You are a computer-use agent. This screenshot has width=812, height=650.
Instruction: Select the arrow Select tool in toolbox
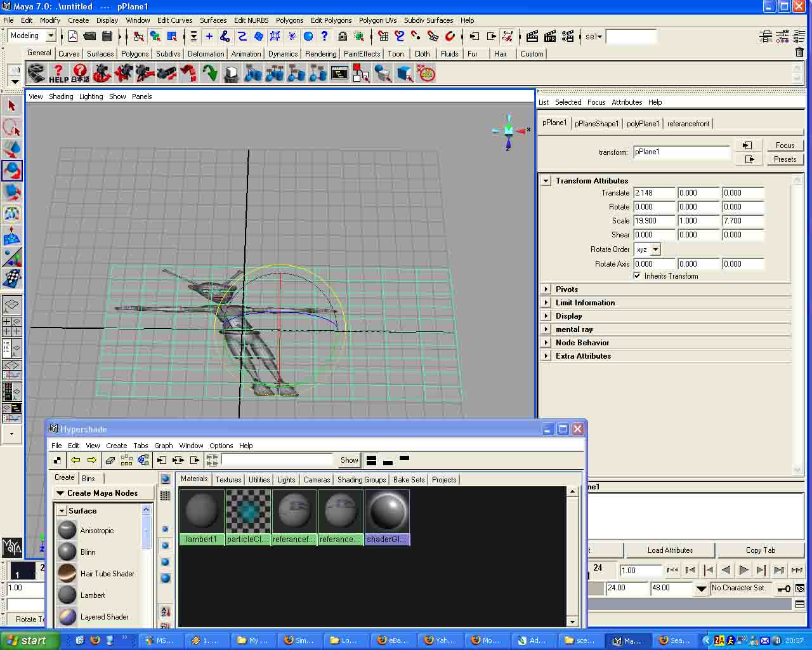pos(11,106)
